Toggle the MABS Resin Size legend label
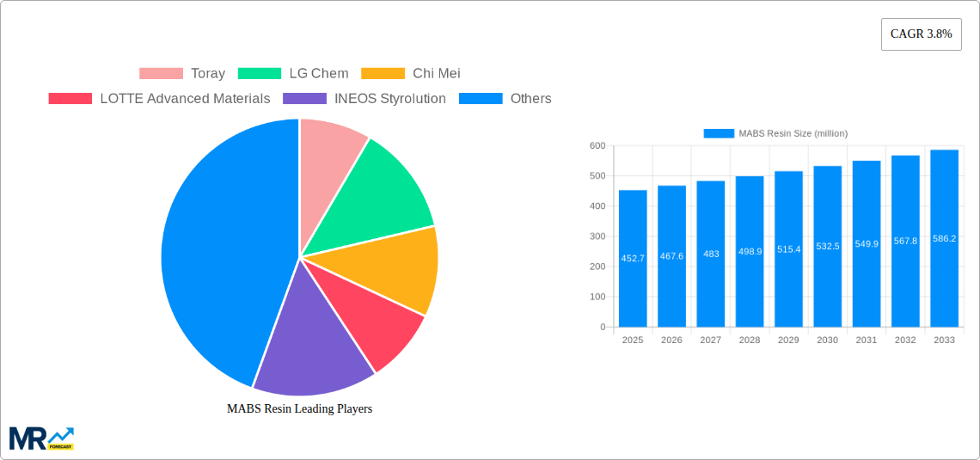Image resolution: width=980 pixels, height=460 pixels. (x=793, y=133)
